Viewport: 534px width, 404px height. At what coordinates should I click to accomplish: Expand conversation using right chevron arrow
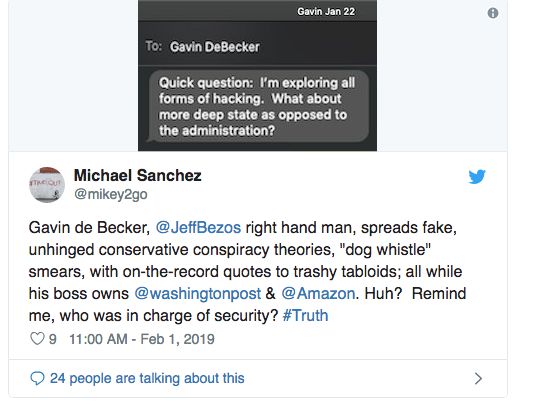point(478,378)
